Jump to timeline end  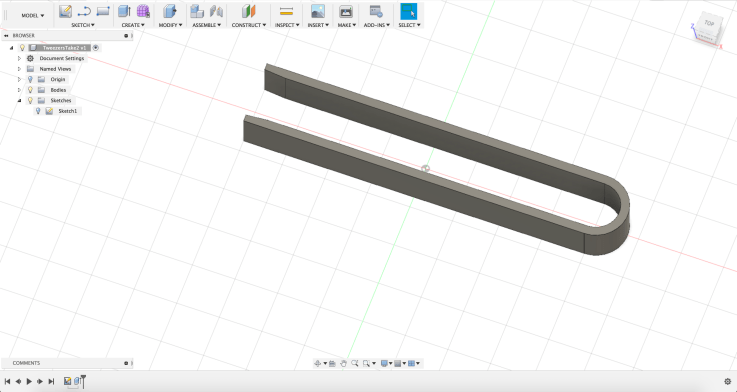51,381
